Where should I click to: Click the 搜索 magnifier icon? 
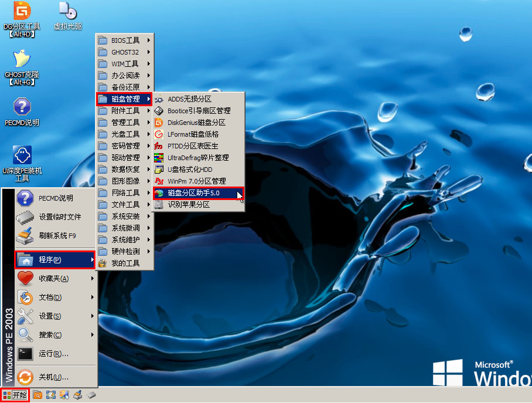(25, 335)
